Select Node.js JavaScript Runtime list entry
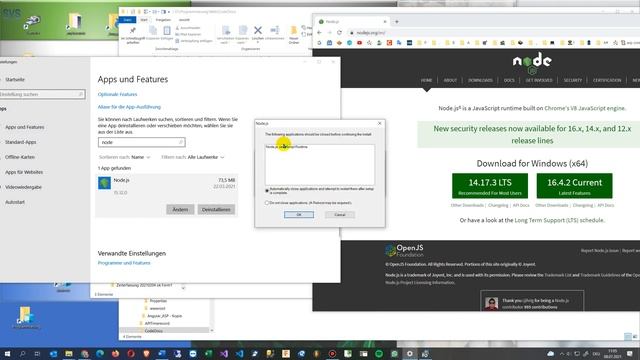The height and width of the screenshot is (360, 640). pos(287,147)
